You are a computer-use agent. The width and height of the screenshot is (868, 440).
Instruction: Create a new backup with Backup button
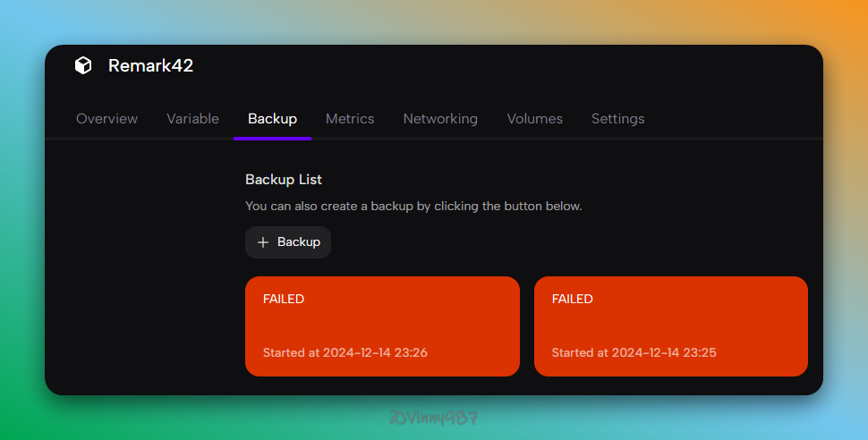click(288, 242)
